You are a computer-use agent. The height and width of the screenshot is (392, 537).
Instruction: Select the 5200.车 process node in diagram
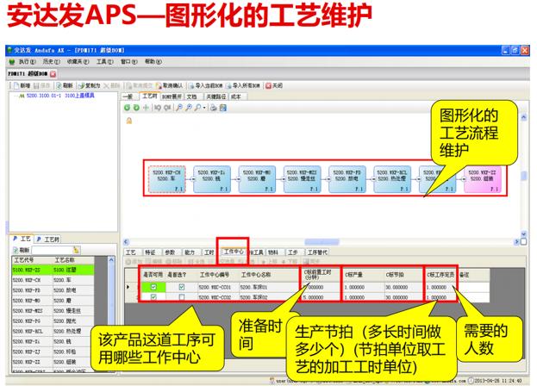pyautogui.click(x=167, y=179)
